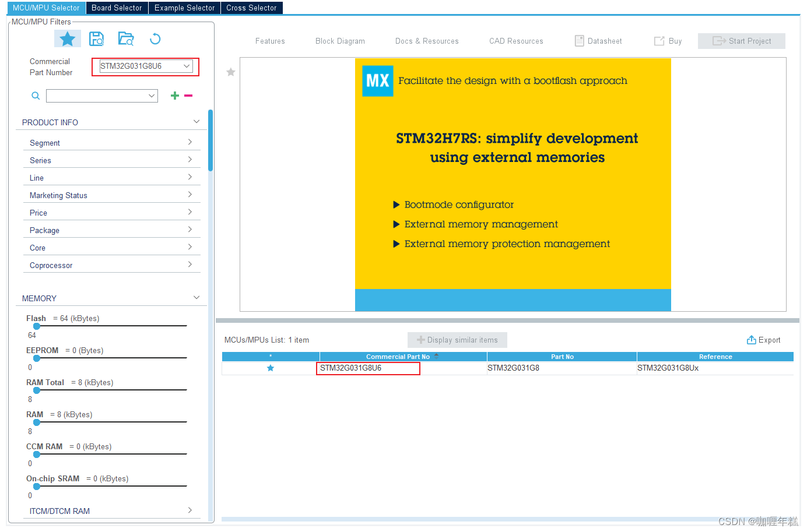Open Docs & Resources tab
807x532 pixels.
427,41
